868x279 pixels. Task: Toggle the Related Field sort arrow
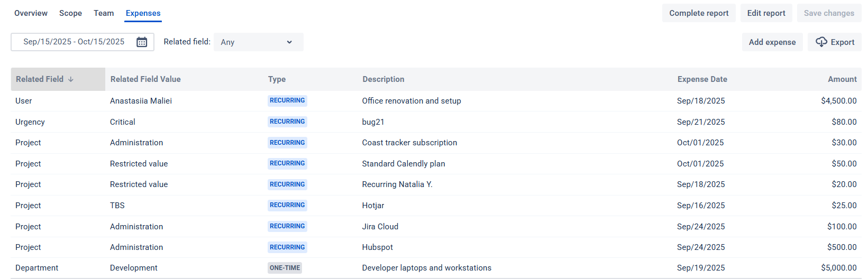[71, 79]
